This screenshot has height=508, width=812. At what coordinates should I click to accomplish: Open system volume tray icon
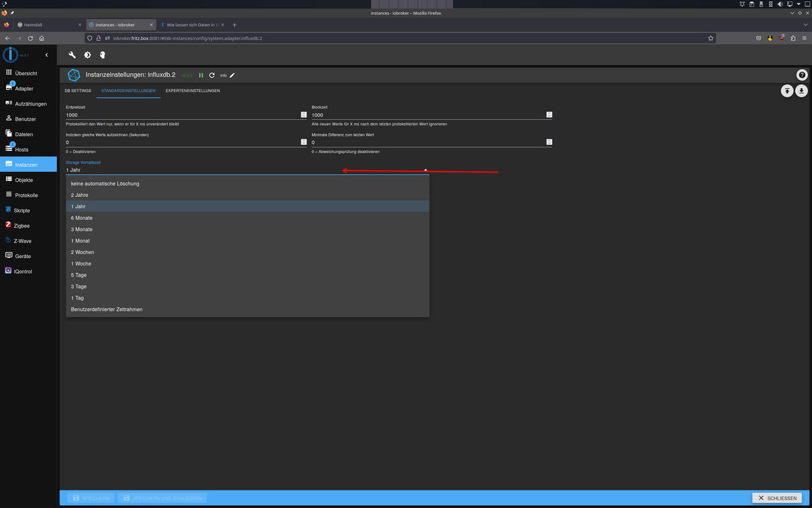(x=780, y=4)
